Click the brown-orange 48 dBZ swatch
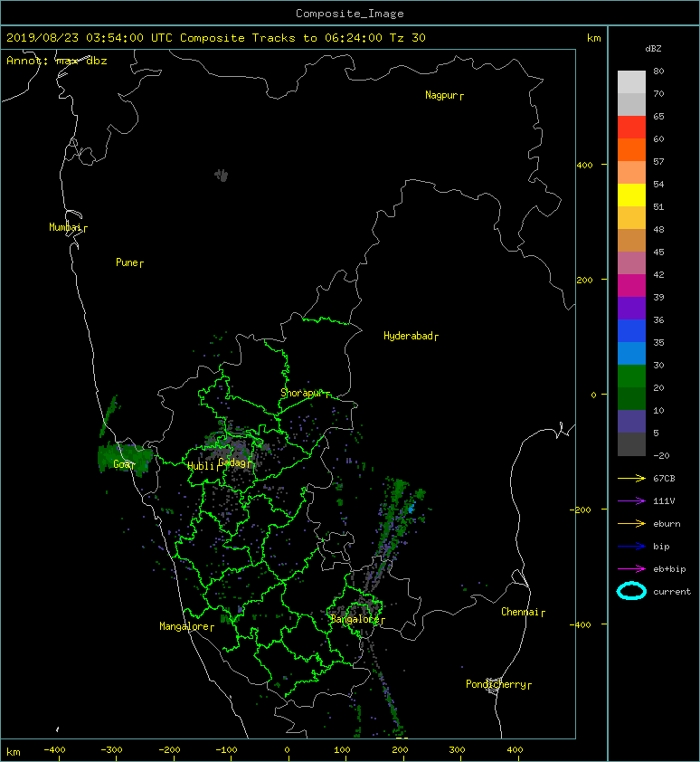The image size is (700, 762). 631,241
